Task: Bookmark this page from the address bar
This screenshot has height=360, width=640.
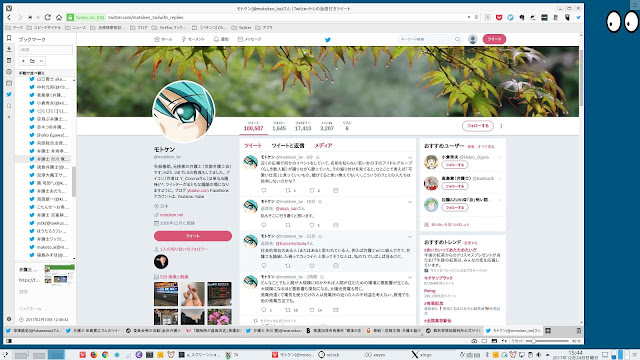Action: click(476, 17)
